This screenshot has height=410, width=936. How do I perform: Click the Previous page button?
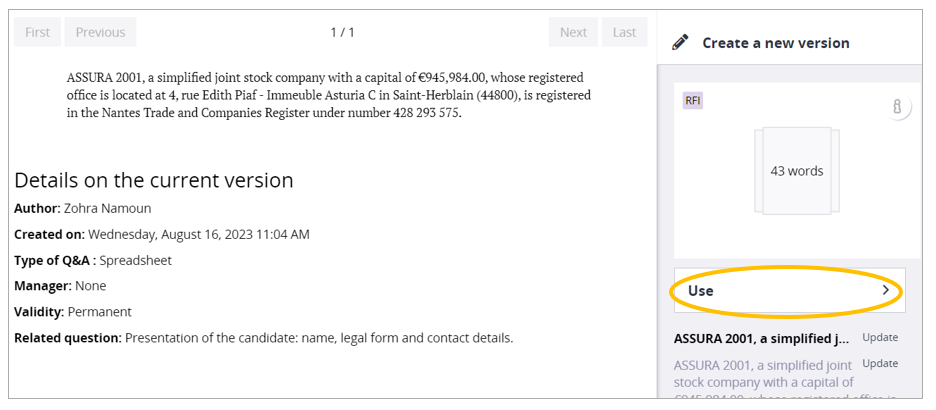[100, 32]
